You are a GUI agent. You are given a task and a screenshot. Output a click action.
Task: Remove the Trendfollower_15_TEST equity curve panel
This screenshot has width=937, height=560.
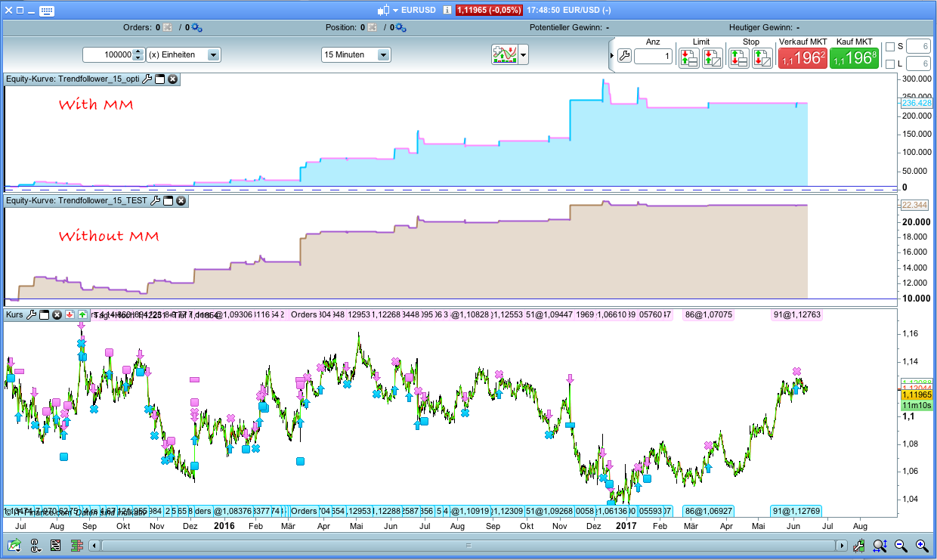(181, 201)
